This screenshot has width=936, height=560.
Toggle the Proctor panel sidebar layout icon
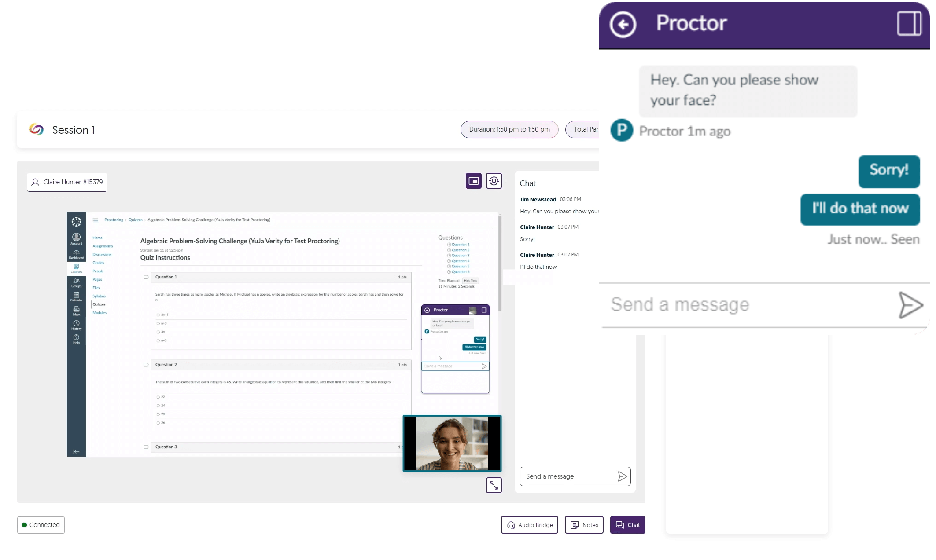pyautogui.click(x=909, y=23)
